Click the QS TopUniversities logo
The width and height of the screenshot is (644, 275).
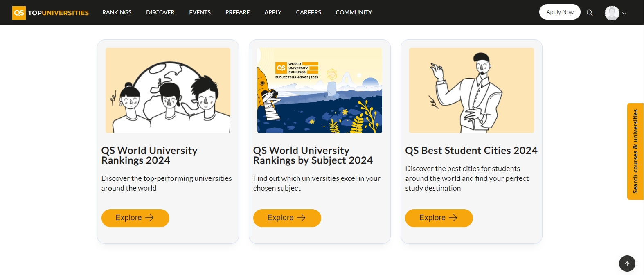(x=51, y=13)
